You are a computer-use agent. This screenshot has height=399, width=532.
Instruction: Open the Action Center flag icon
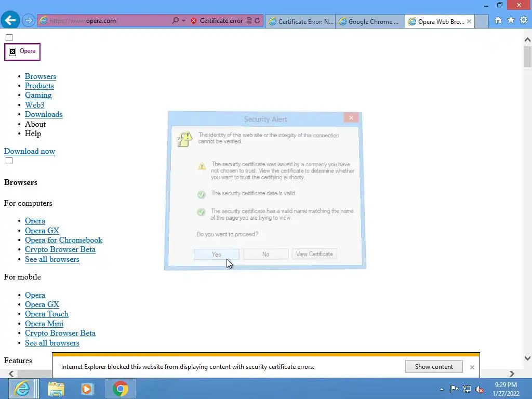454,389
